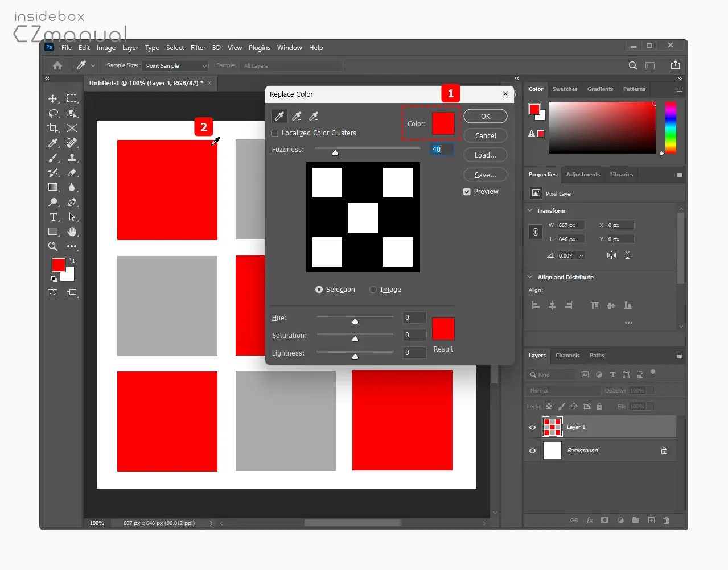Hide Layer 1 using eye icon
Screen dimensions: 728x570
click(x=533, y=427)
